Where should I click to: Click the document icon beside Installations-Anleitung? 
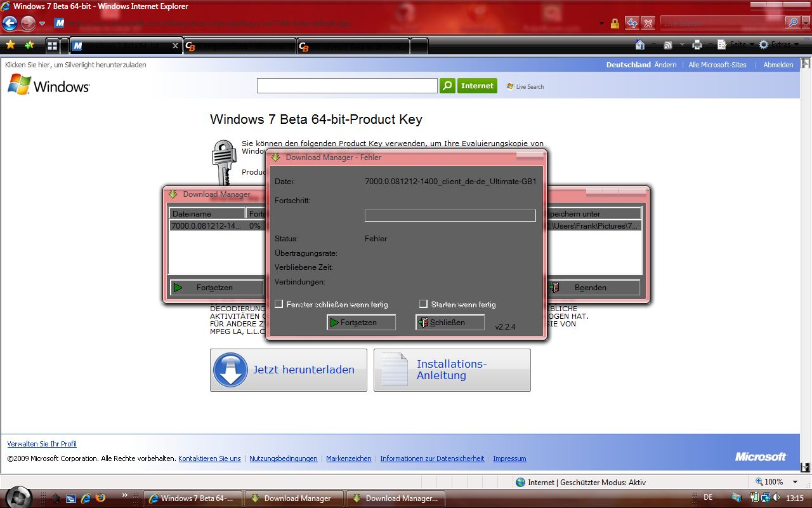tap(393, 369)
